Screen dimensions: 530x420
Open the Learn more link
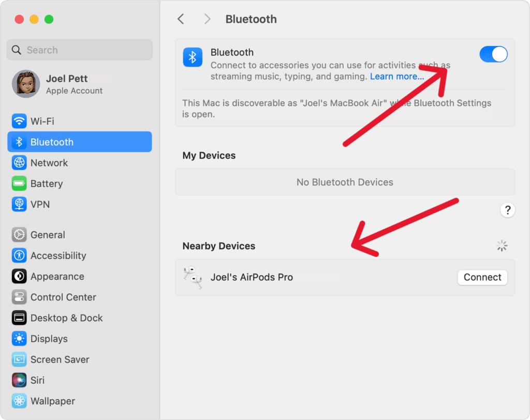pyautogui.click(x=397, y=77)
